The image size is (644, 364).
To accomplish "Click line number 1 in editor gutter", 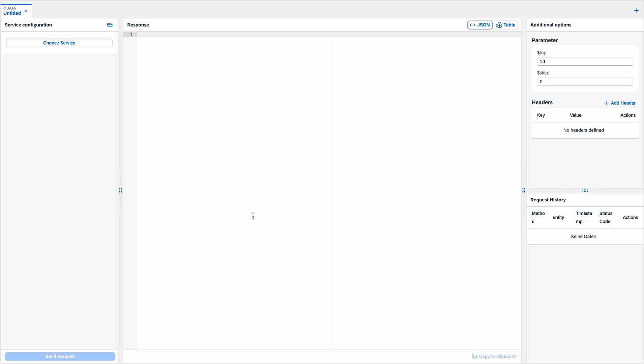I will pos(131,35).
